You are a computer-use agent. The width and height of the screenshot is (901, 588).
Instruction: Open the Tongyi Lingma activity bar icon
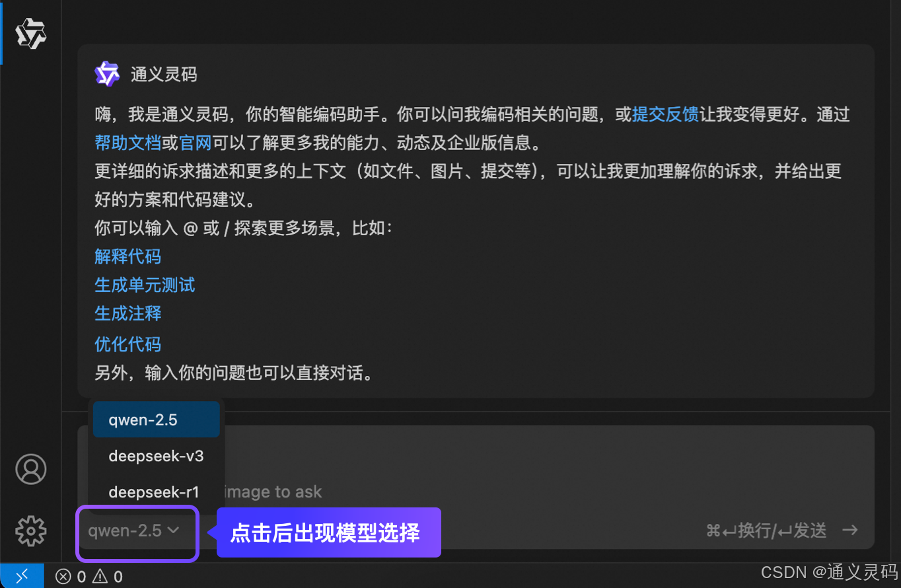(30, 34)
